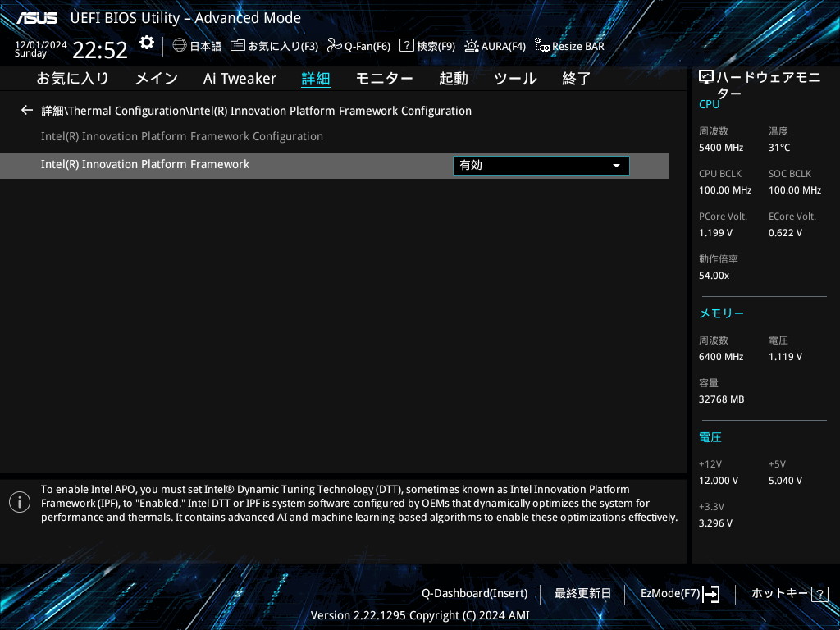840x630 pixels.
Task: Open the モニター tab
Action: (384, 79)
